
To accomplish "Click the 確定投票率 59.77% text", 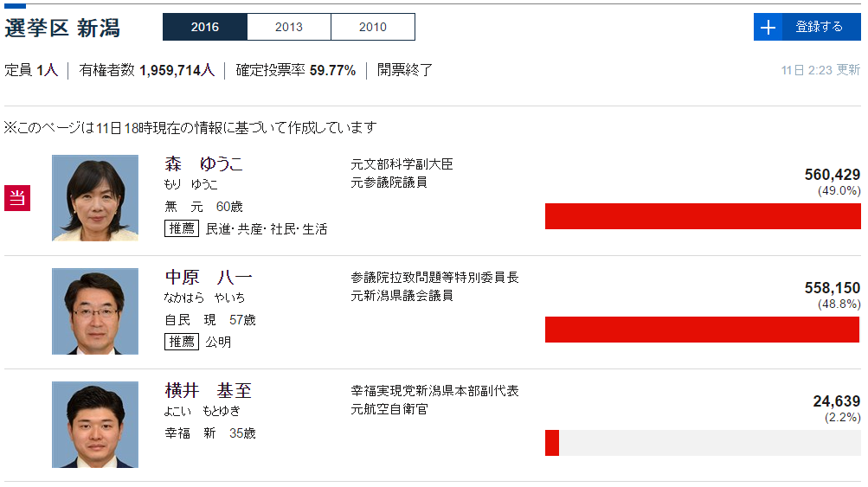I will pyautogui.click(x=296, y=70).
